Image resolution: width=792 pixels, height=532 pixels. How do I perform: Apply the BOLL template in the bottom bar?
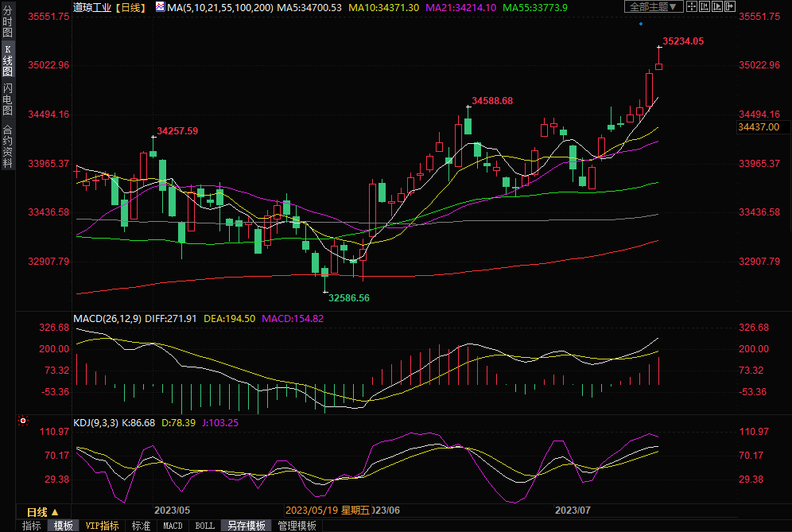pos(204,526)
